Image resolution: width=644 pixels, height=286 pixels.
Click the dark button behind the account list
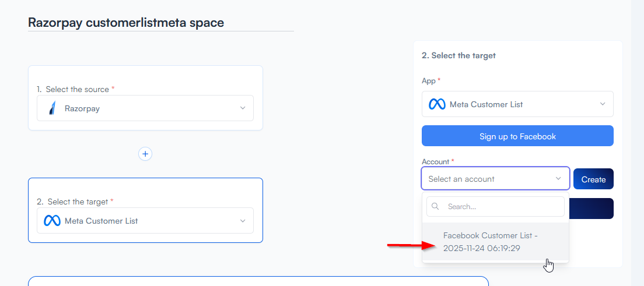click(x=592, y=209)
